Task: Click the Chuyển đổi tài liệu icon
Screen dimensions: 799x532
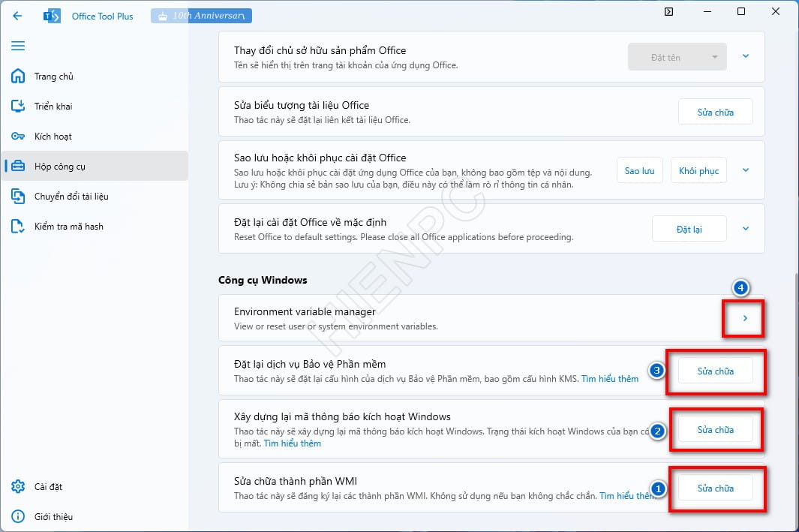Action: (x=18, y=196)
